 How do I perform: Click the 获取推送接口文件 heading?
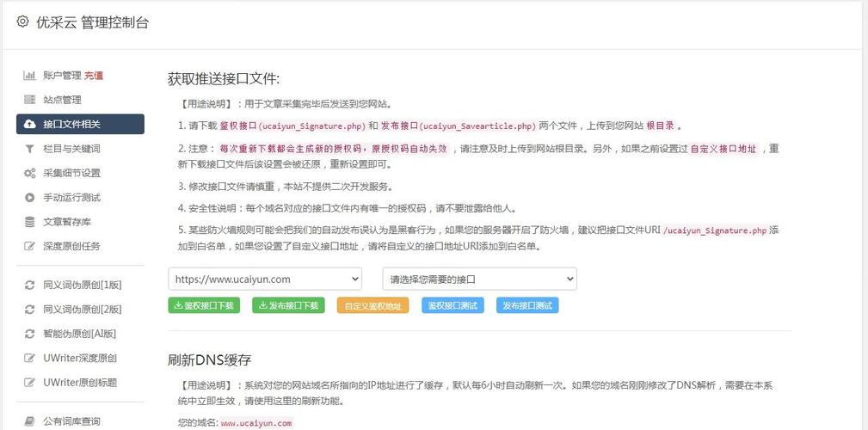click(224, 79)
